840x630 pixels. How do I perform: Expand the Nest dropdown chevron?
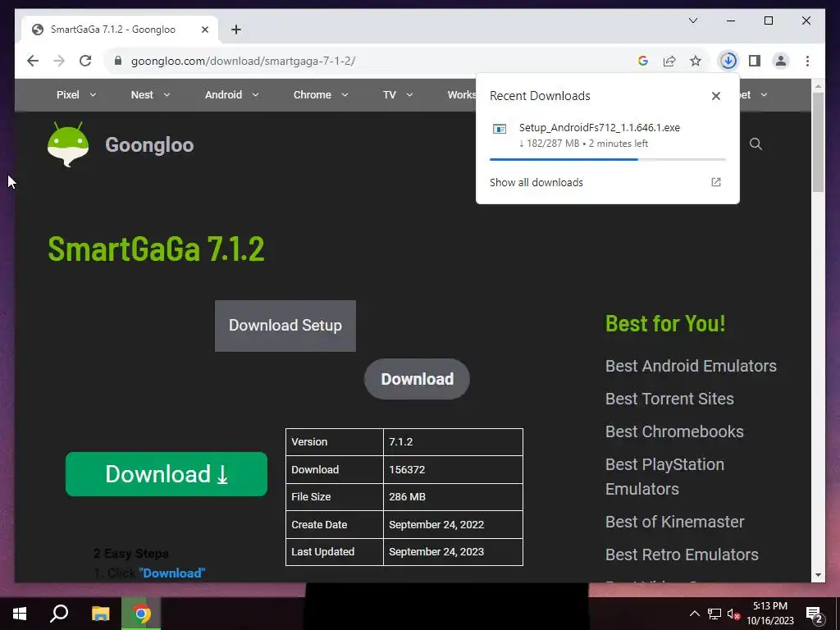167,95
